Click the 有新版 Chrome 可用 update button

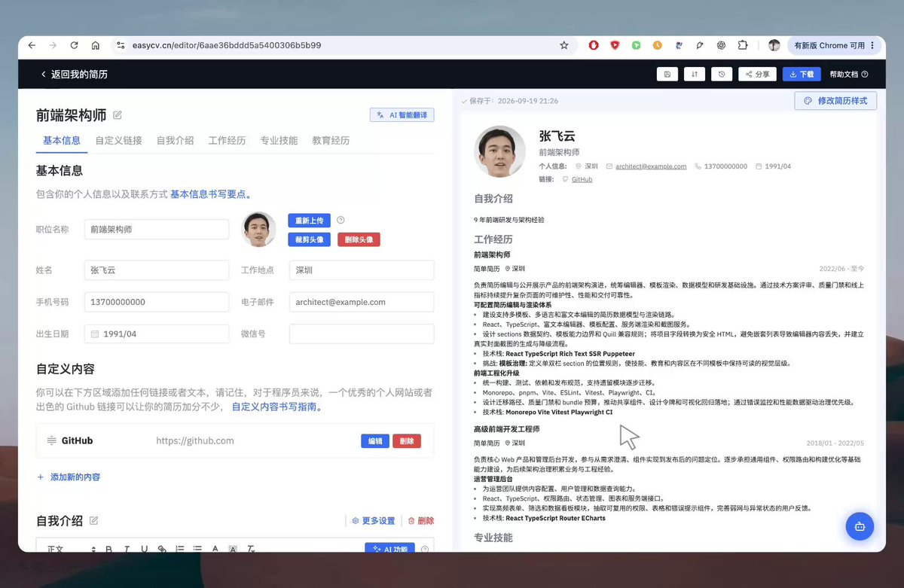tap(835, 45)
